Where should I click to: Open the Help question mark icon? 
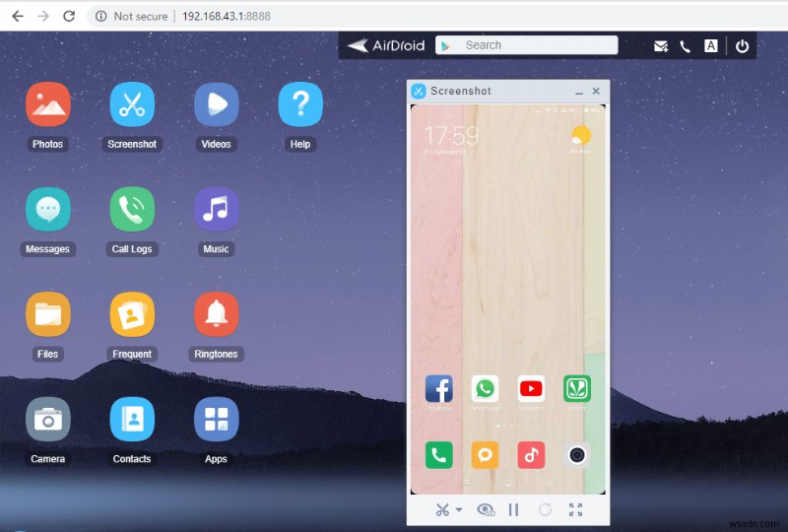click(300, 104)
